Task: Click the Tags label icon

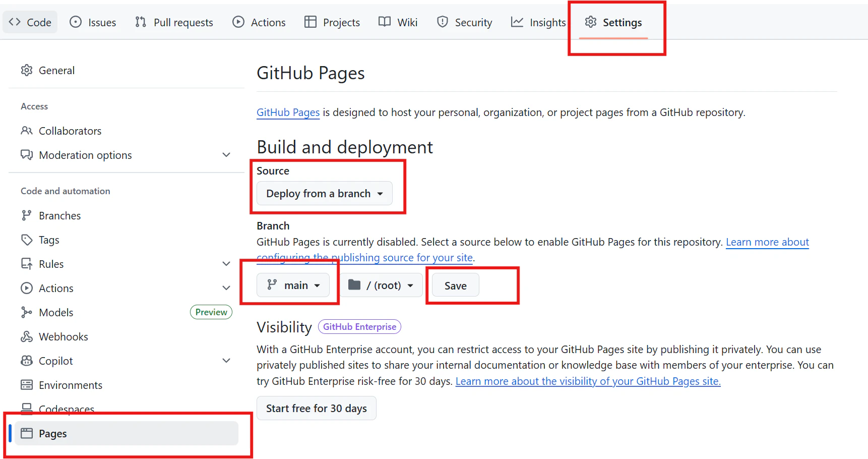Action: (27, 240)
